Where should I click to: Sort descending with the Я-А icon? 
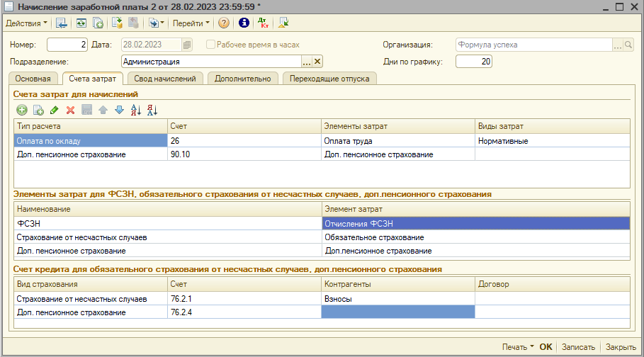tap(152, 110)
